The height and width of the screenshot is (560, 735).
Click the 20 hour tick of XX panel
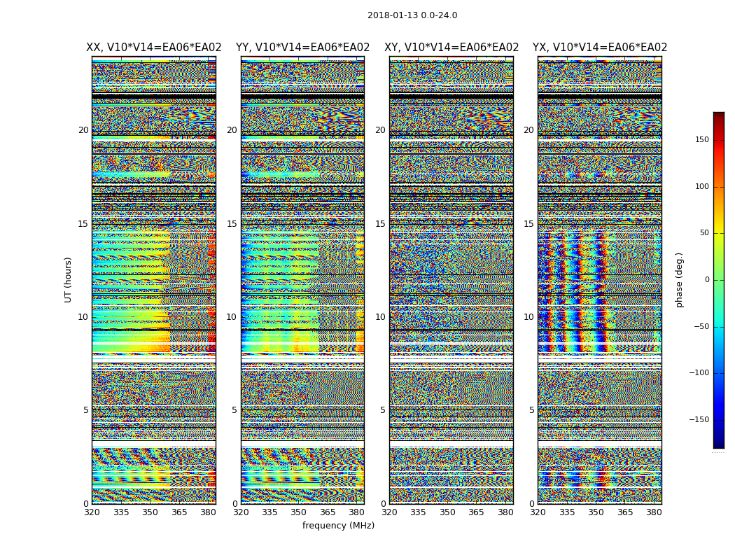(83, 130)
